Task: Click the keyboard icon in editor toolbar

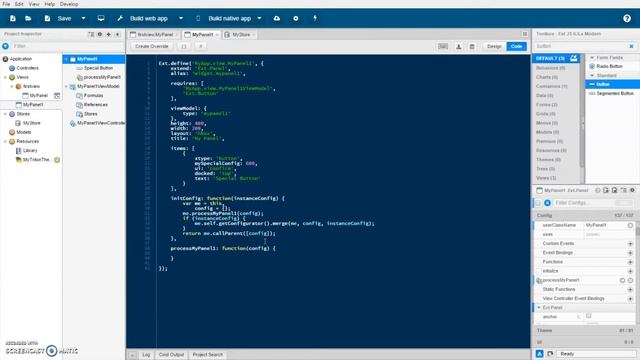Action: pos(443,47)
